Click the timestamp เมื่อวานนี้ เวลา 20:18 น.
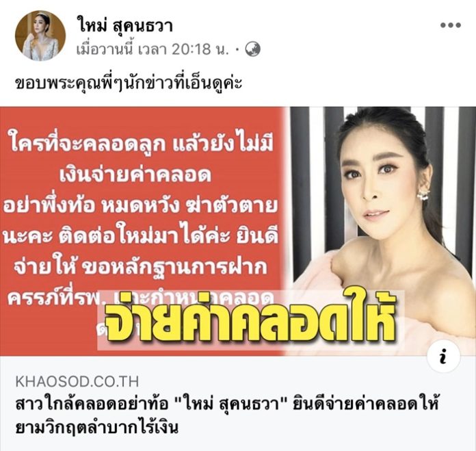476x451 pixels. pyautogui.click(x=153, y=49)
